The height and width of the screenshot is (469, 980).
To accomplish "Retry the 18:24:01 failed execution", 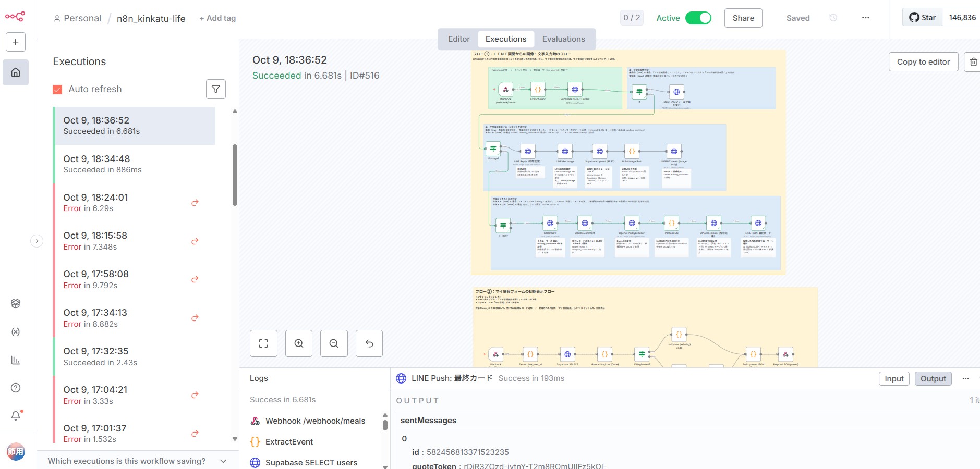I will tap(195, 203).
